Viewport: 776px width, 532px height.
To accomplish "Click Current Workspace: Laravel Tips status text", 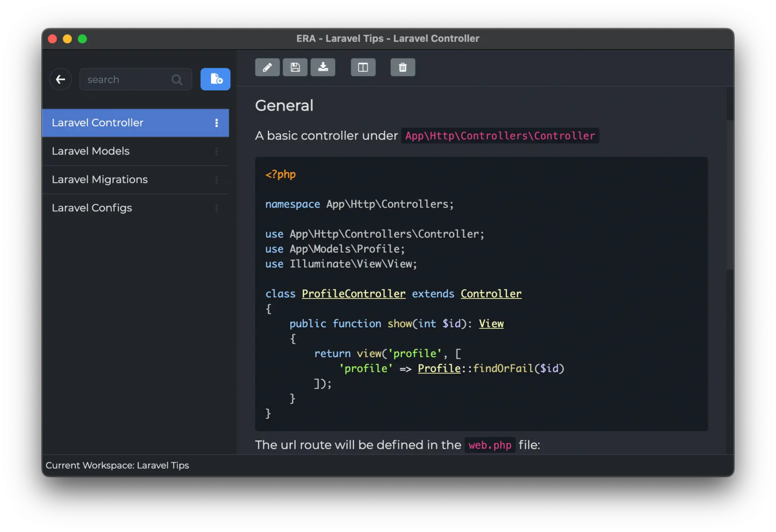I will [117, 465].
